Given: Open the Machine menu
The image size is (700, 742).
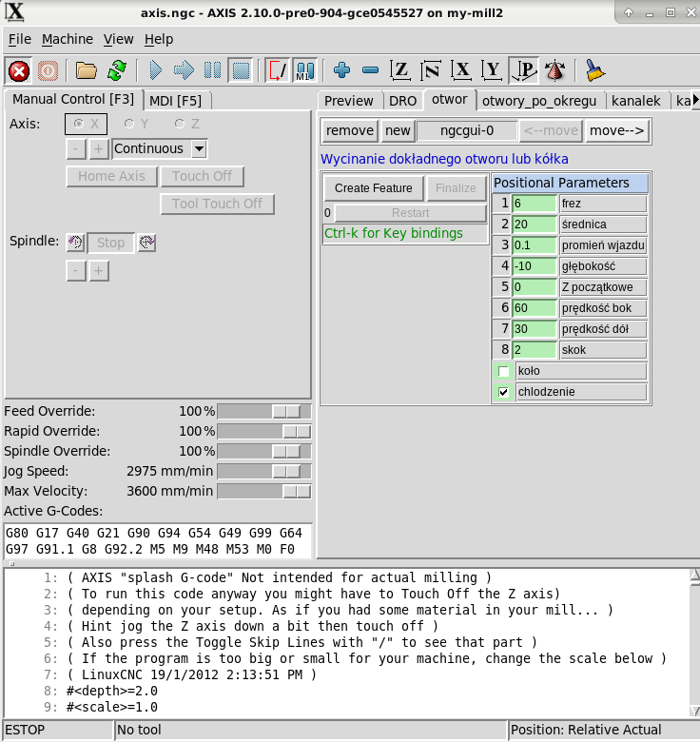Looking at the screenshot, I should 68,39.
